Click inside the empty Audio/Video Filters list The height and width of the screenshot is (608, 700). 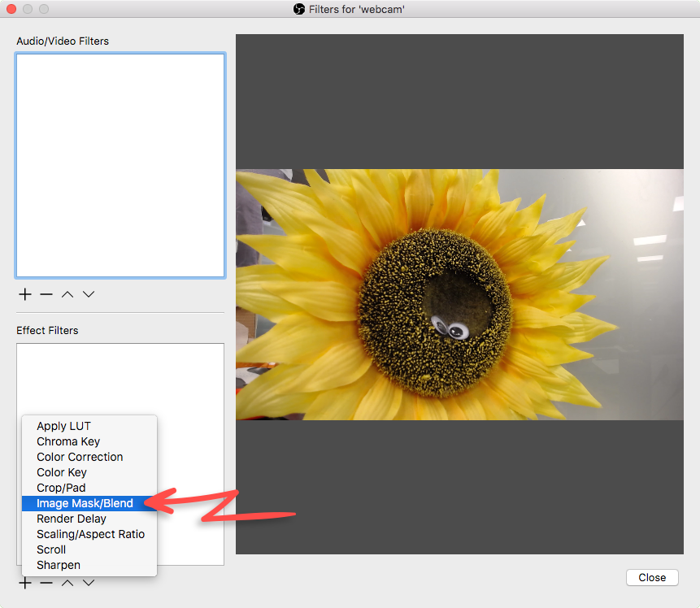click(120, 164)
